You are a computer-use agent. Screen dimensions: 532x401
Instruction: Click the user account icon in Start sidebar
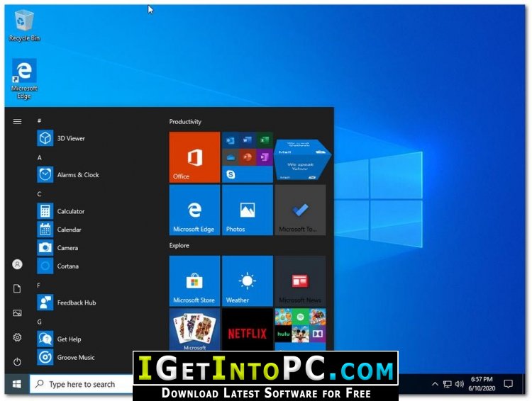click(17, 264)
